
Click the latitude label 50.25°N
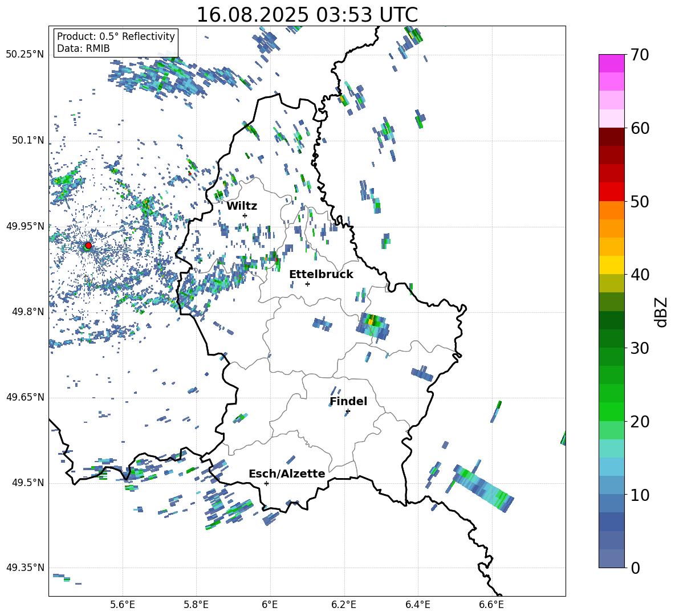(x=25, y=55)
